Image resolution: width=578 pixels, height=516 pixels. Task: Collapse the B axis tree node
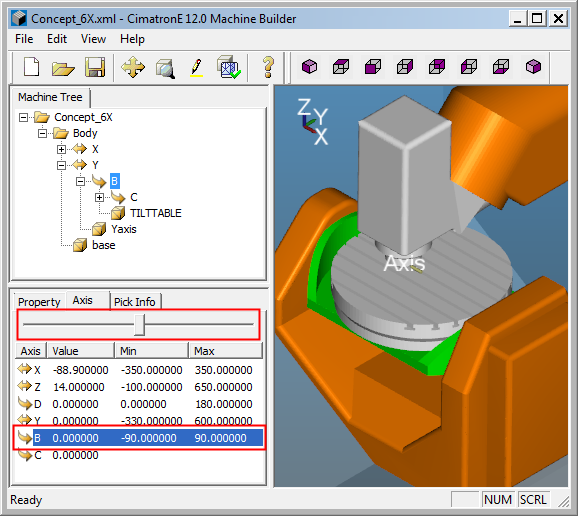[x=80, y=181]
